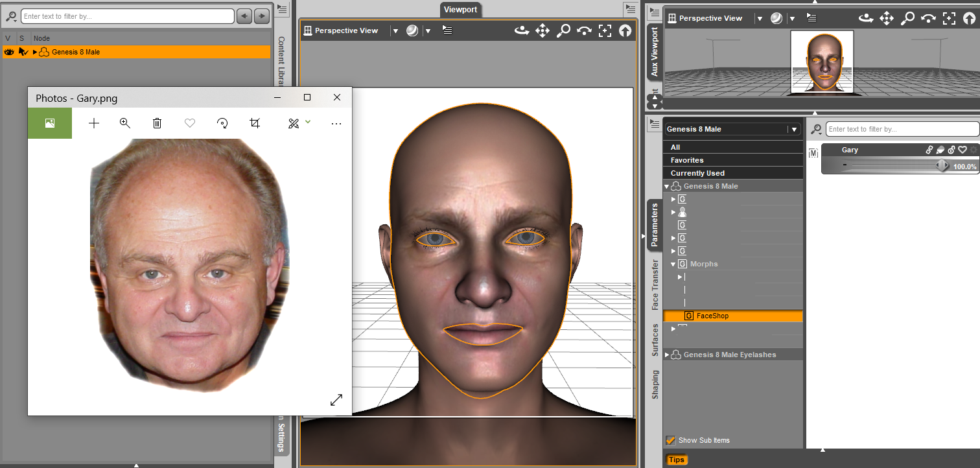Open the Genesis 8 Male node dropdown
Viewport: 980px width, 468px height.
793,129
